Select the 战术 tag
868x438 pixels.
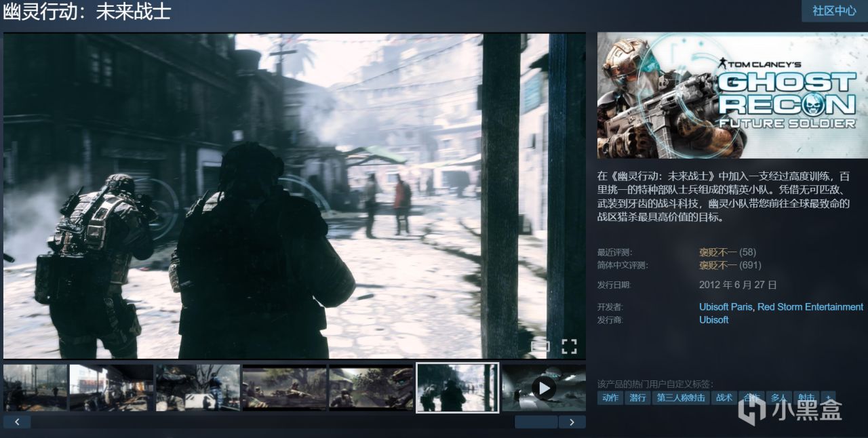coord(724,398)
